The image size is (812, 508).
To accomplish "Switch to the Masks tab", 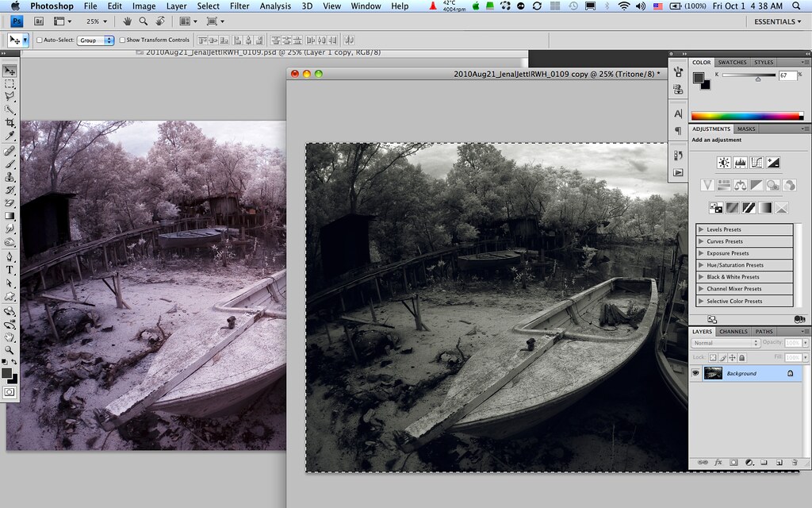I will point(746,129).
